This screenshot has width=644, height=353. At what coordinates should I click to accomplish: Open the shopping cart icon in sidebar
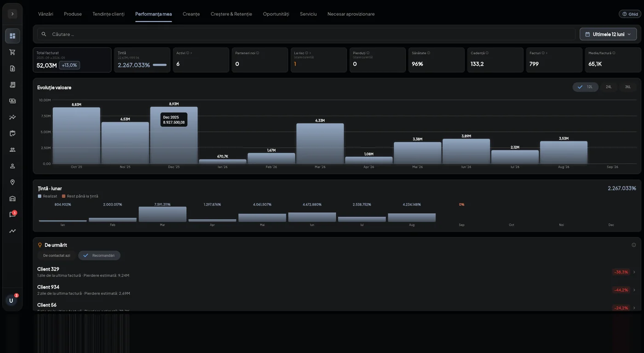tap(12, 52)
